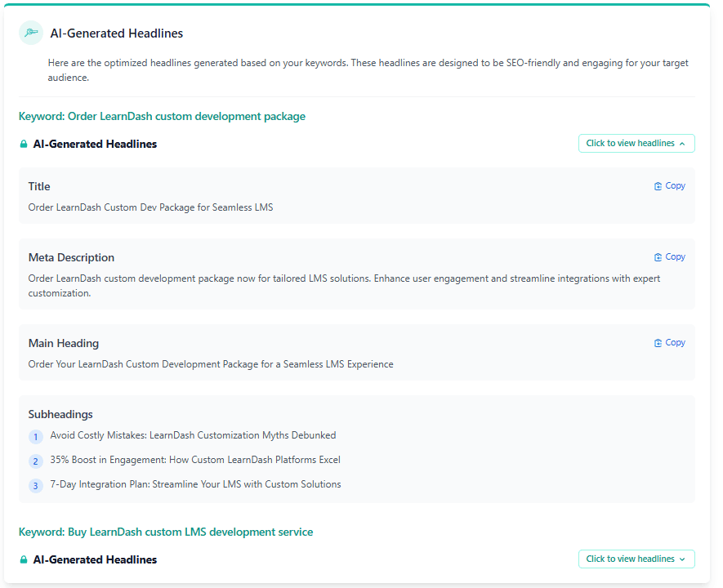Click clipboard icon in Main Heading card
Screen dimensions: 723x588
[x=658, y=343]
